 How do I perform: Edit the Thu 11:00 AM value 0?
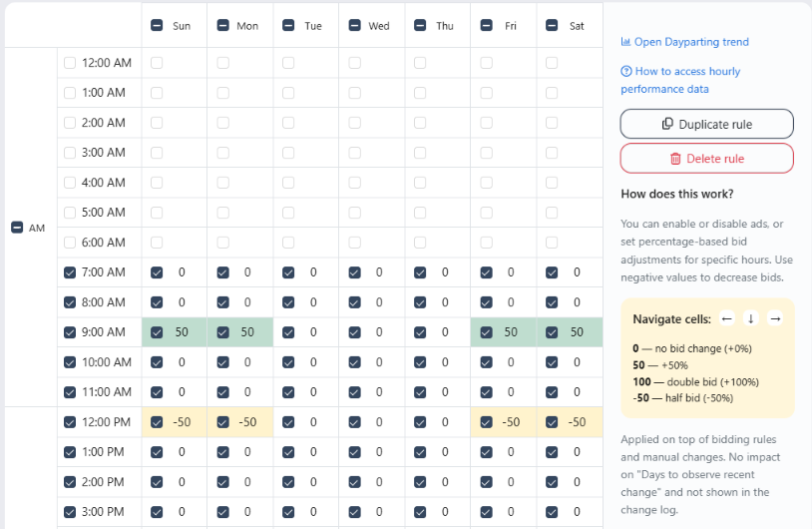click(x=445, y=392)
